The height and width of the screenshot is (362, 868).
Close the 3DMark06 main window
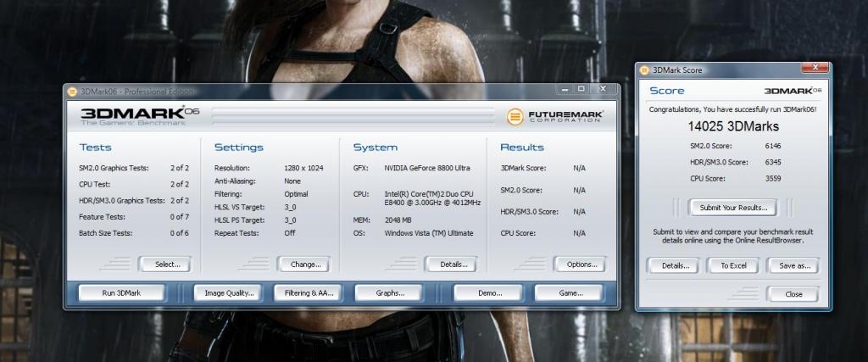click(603, 89)
